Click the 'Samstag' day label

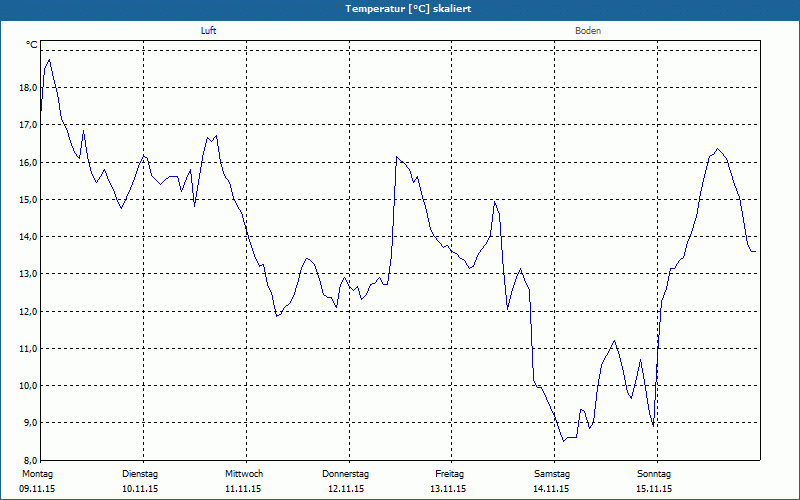coord(552,474)
